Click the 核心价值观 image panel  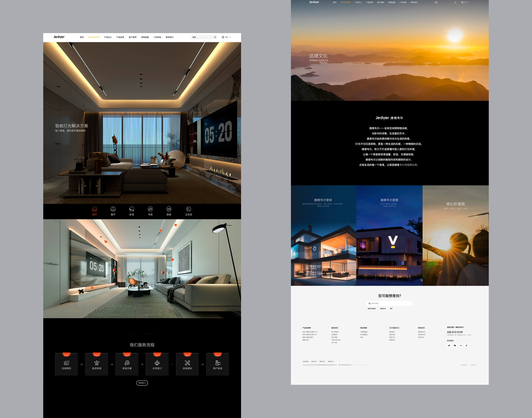(x=455, y=235)
